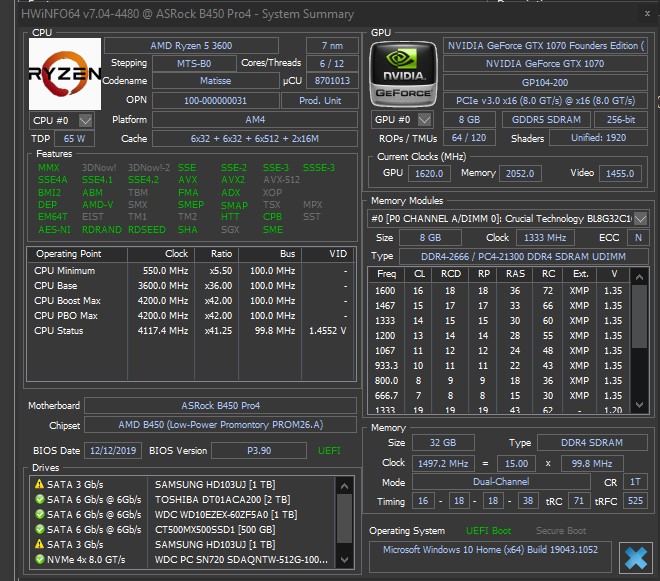Viewport: 660px width, 581px height.
Task: Select the 1067 MHz XMP timing row
Action: point(499,351)
